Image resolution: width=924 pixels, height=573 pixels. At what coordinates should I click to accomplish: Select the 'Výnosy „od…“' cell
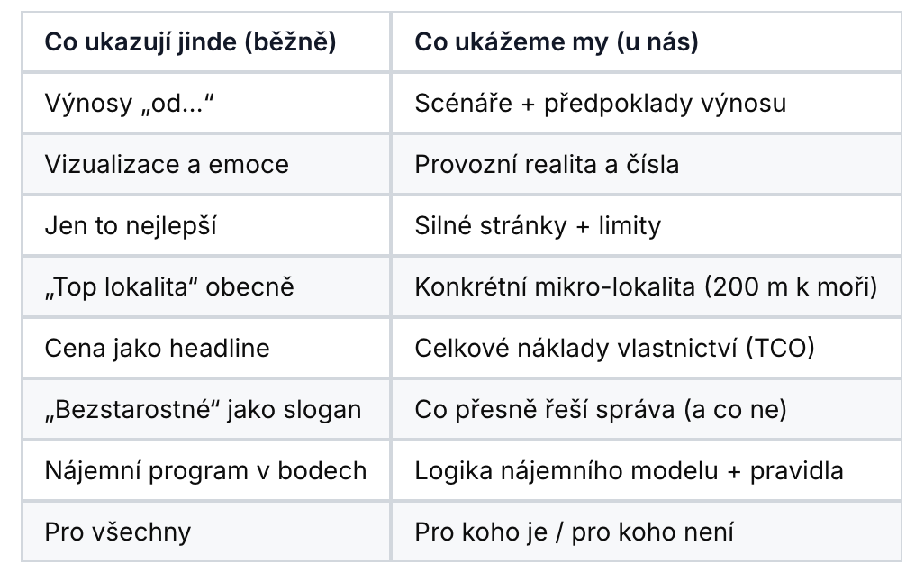(131, 104)
